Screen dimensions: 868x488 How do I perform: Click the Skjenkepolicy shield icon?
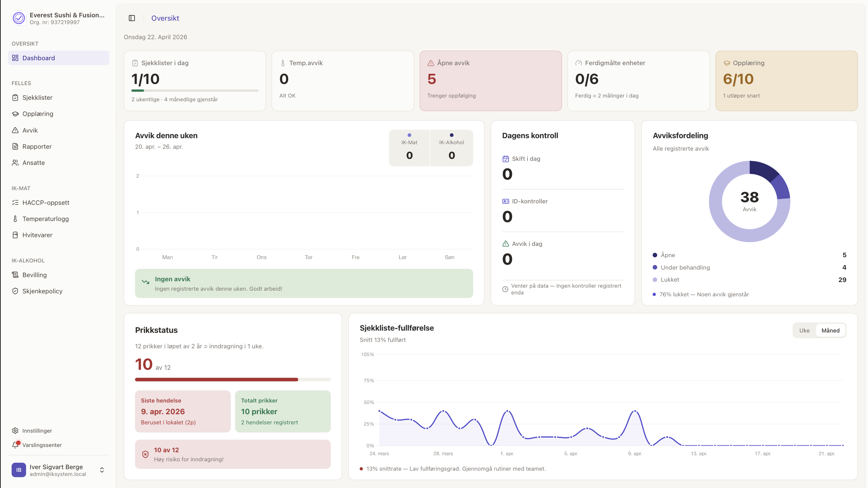(x=15, y=291)
